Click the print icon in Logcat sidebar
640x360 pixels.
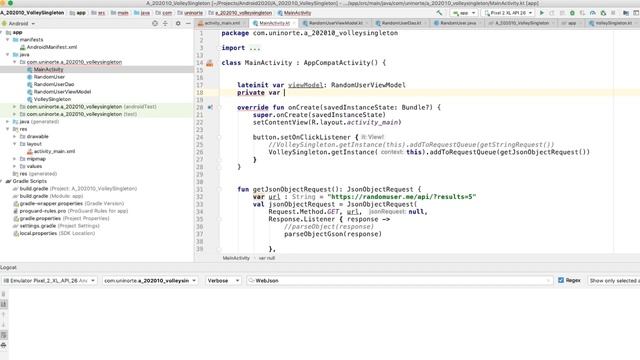point(3,345)
